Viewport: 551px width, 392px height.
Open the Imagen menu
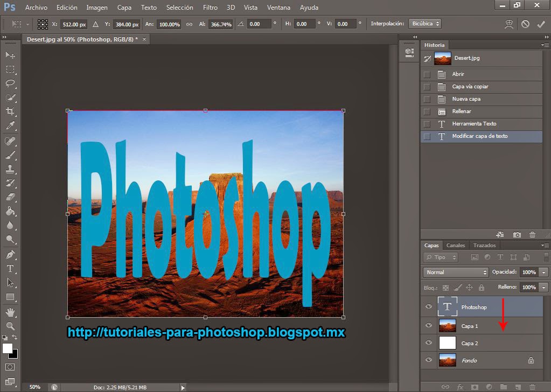[97, 8]
